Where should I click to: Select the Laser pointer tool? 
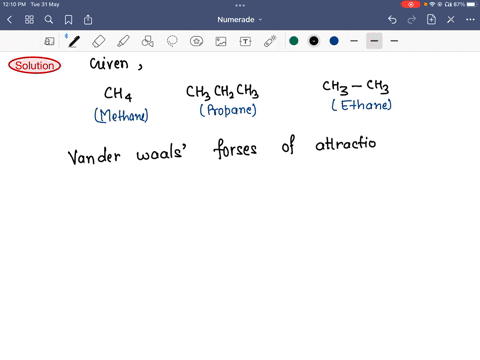pos(270,41)
